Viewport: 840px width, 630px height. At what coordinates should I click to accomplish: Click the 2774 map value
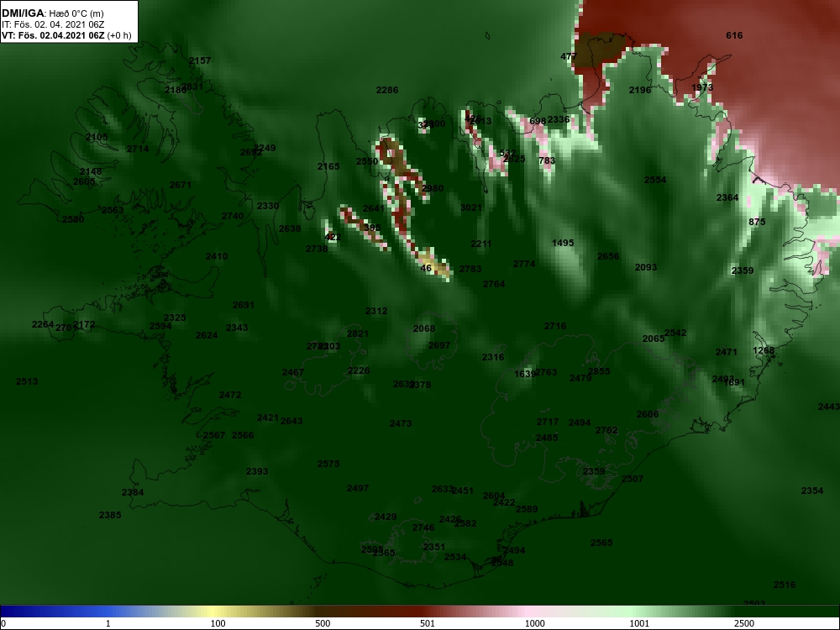click(524, 264)
